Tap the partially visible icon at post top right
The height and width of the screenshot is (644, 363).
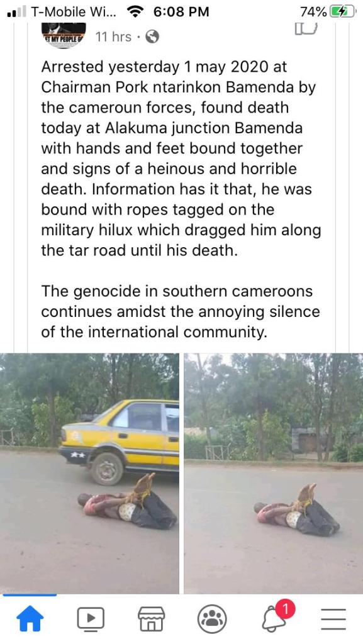[306, 28]
